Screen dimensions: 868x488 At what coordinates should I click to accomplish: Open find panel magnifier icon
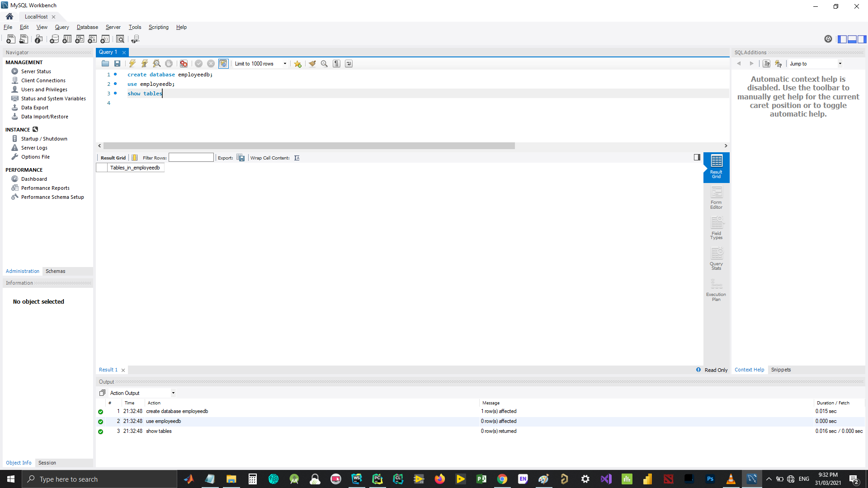tap(324, 64)
